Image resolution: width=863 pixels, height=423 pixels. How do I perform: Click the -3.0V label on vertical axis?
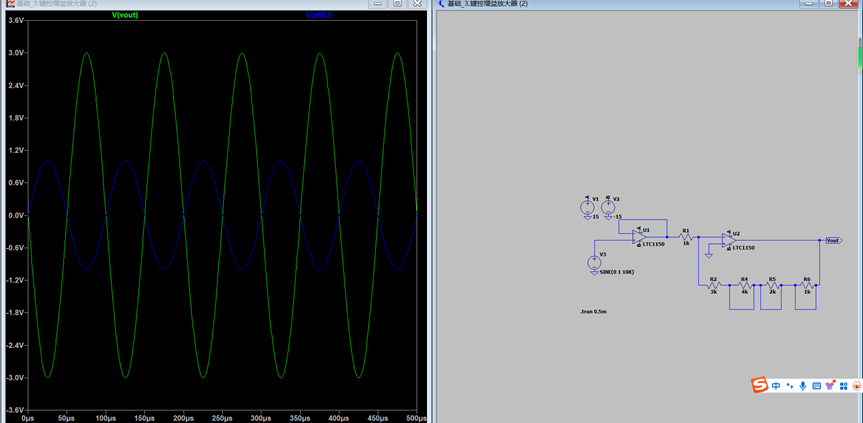click(14, 378)
